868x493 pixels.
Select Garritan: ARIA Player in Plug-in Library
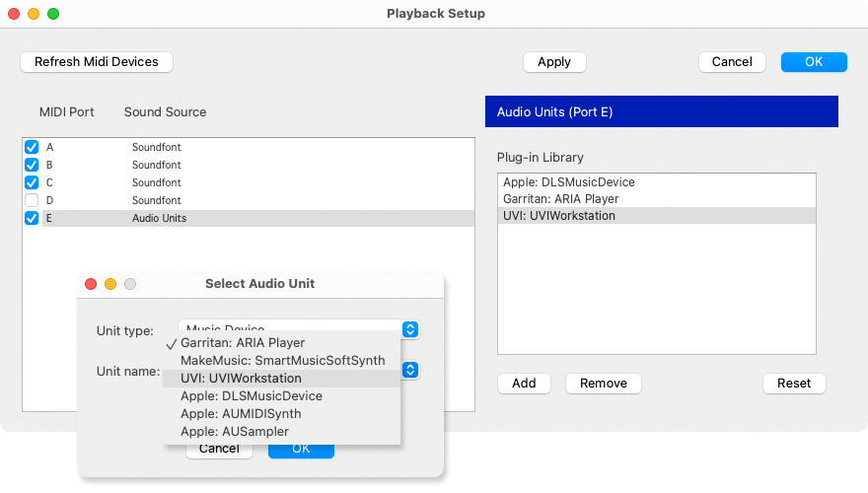point(657,198)
